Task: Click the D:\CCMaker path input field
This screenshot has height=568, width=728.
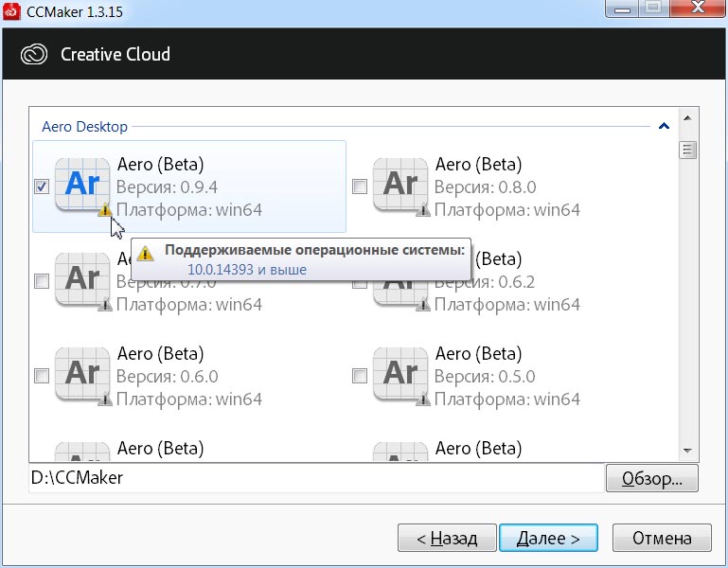Action: point(316,478)
